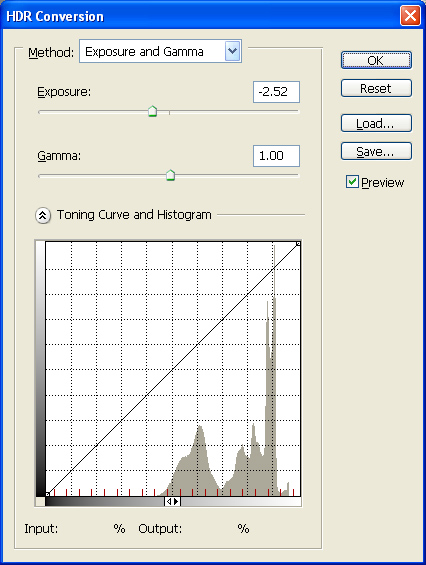This screenshot has height=565, width=426.
Task: Select the bottom-left toning curve point
Action: coord(48,494)
